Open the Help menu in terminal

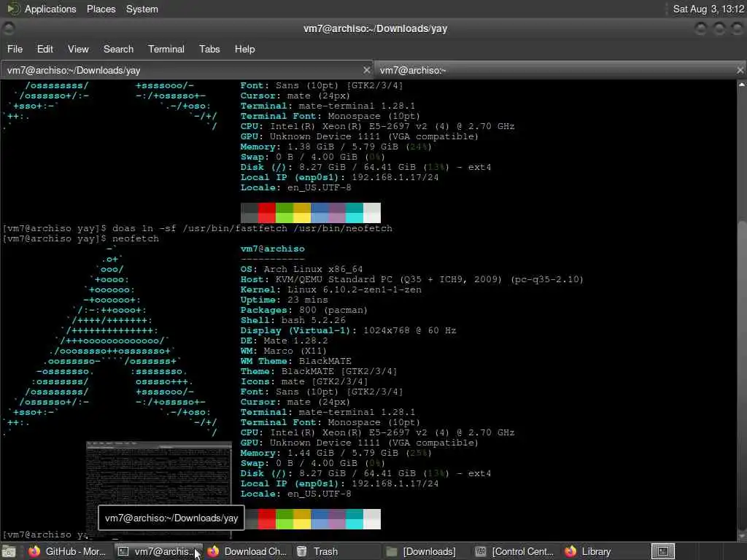click(245, 49)
